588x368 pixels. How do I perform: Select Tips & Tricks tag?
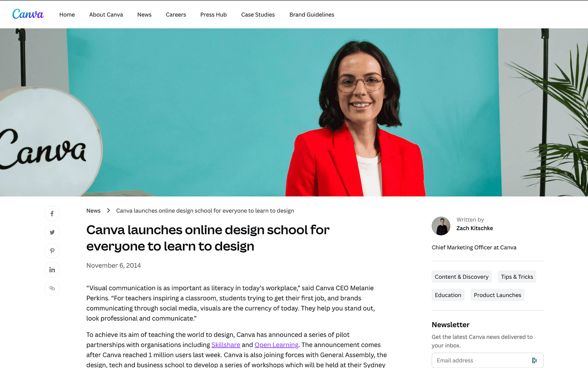point(517,277)
